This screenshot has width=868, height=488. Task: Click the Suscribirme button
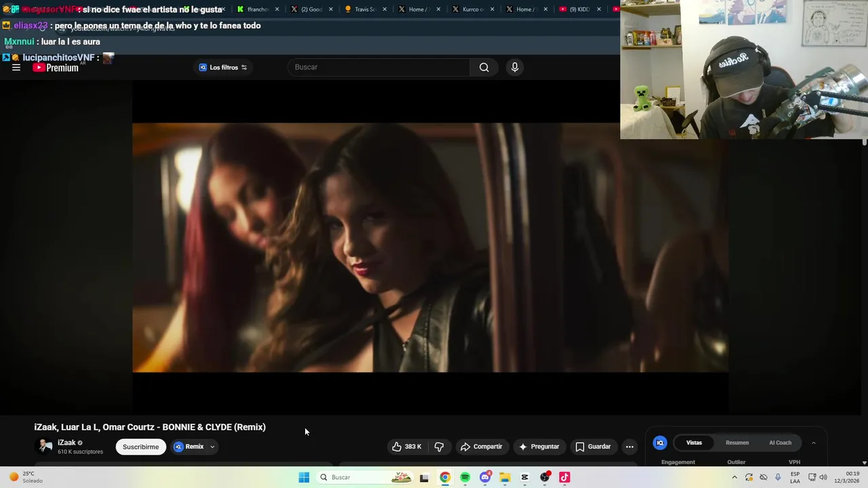click(140, 447)
